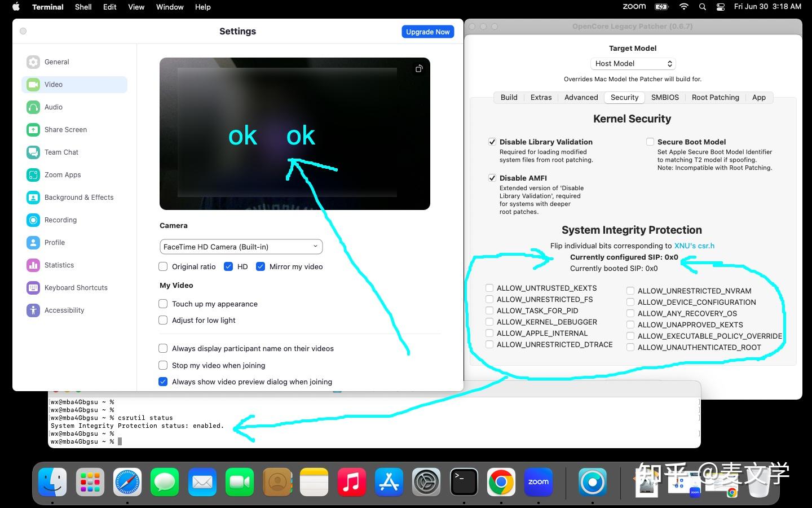The image size is (812, 508).
Task: Open Contacts from the Dock
Action: tap(277, 483)
